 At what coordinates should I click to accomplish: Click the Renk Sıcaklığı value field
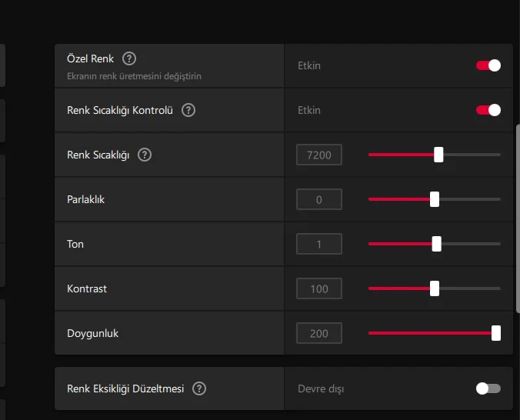coord(319,155)
